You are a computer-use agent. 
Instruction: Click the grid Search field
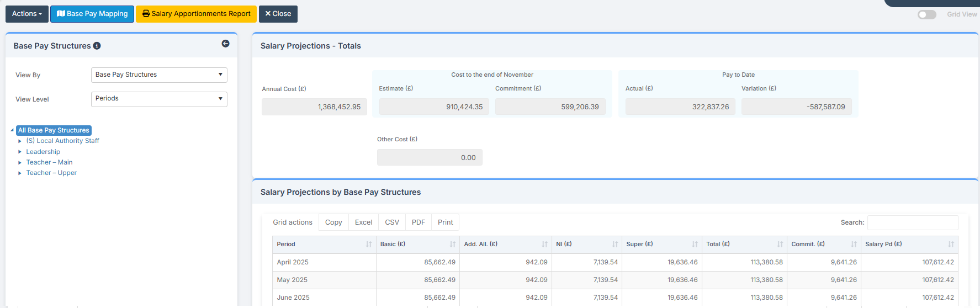pyautogui.click(x=913, y=222)
